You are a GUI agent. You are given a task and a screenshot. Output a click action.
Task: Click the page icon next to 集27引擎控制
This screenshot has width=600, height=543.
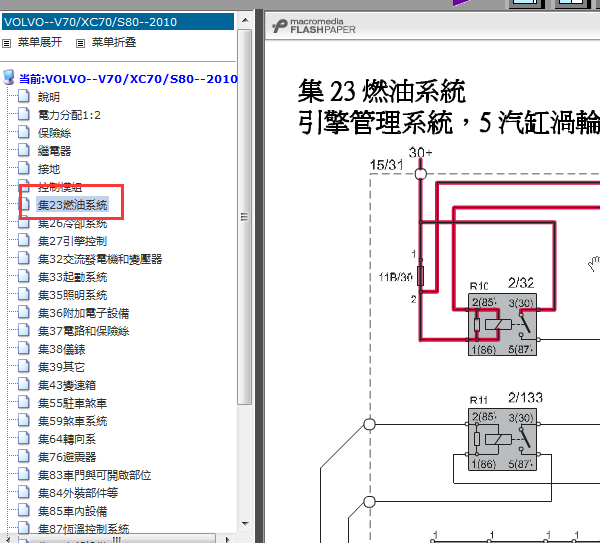click(24, 240)
